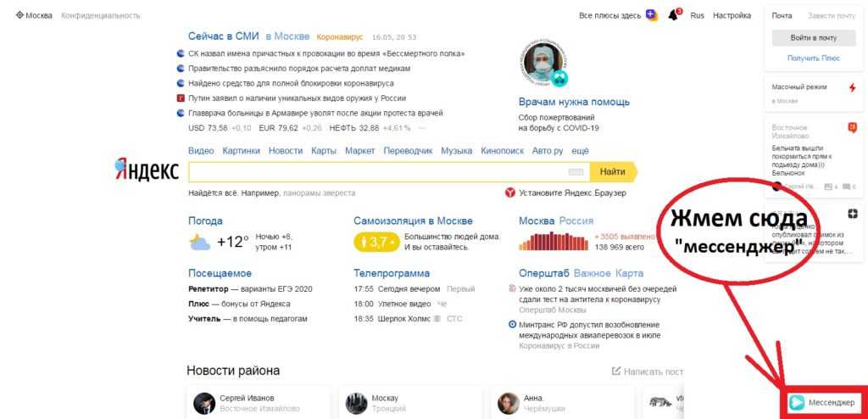Click the notifications bell icon
Screen dimensions: 868x419
pyautogui.click(x=674, y=15)
